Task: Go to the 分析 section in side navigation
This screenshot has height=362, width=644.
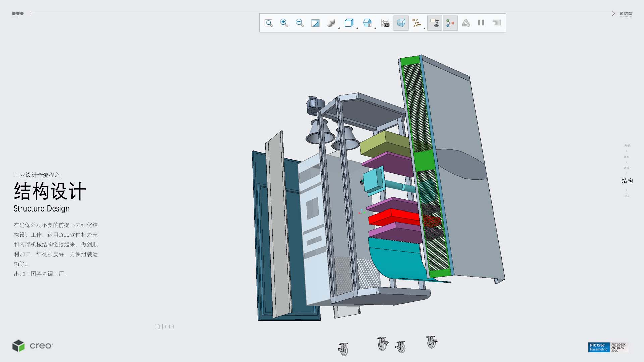Action: 627,145
